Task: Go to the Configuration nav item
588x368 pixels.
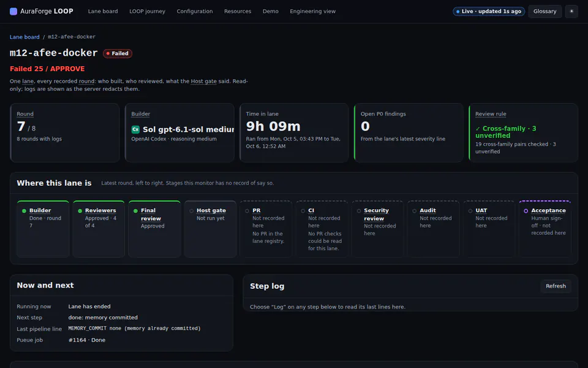Action: click(x=195, y=11)
